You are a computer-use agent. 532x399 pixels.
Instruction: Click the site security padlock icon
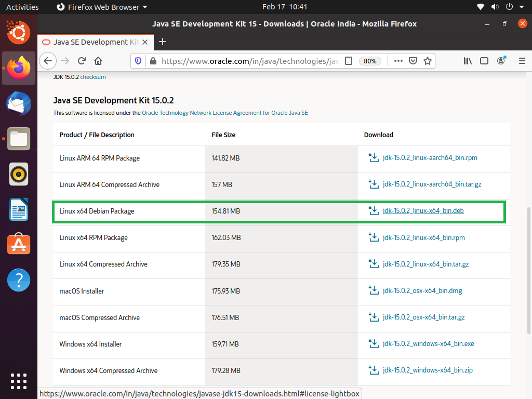153,61
